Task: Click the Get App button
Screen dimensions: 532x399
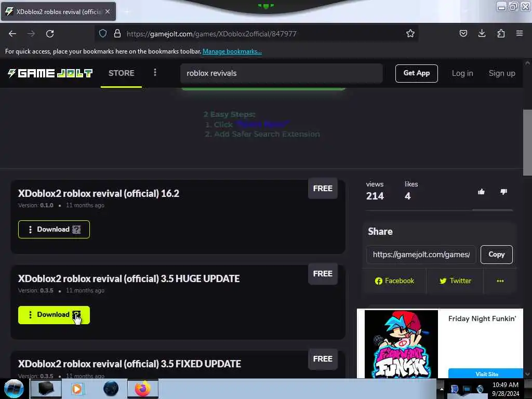Action: (416, 73)
